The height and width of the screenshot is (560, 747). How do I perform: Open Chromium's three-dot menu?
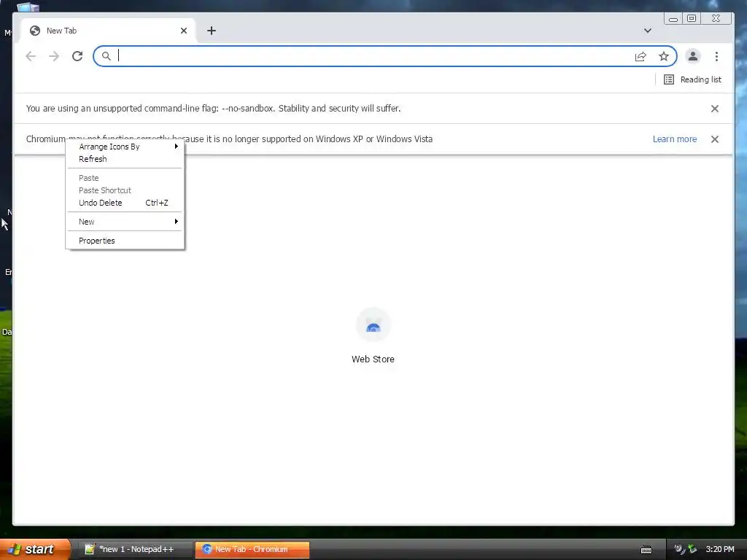716,56
